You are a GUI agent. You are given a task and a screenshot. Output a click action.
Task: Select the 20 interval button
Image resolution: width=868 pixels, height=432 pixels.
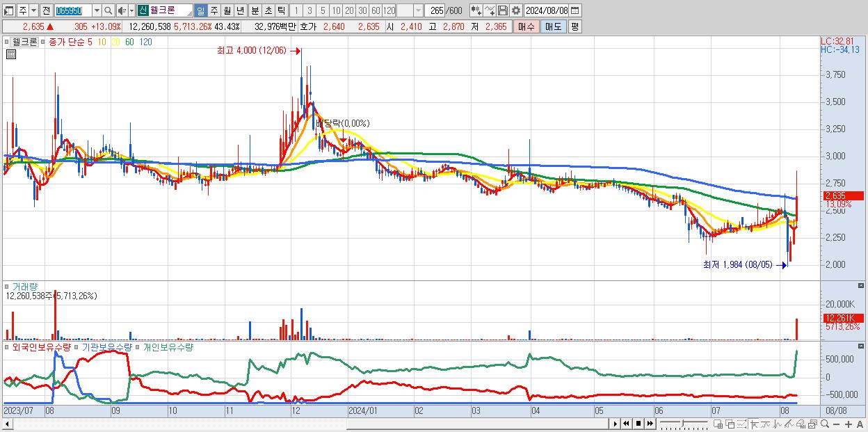point(349,10)
